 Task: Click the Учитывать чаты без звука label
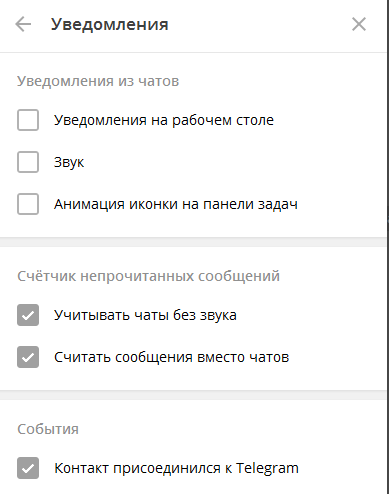click(145, 315)
